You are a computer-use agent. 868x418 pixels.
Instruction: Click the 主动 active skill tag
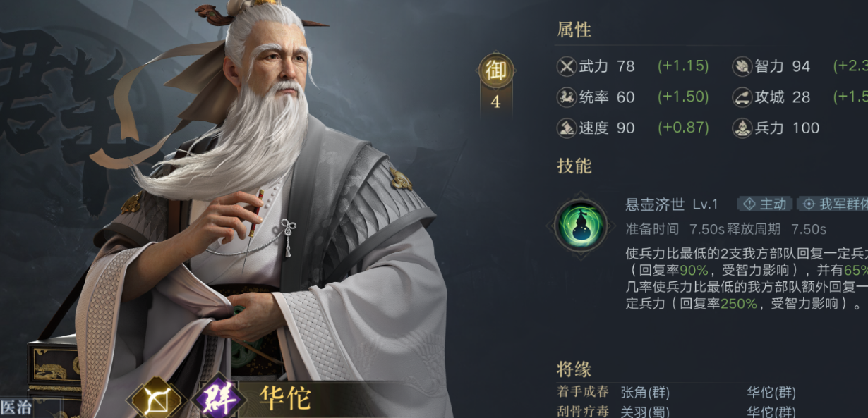(x=765, y=204)
